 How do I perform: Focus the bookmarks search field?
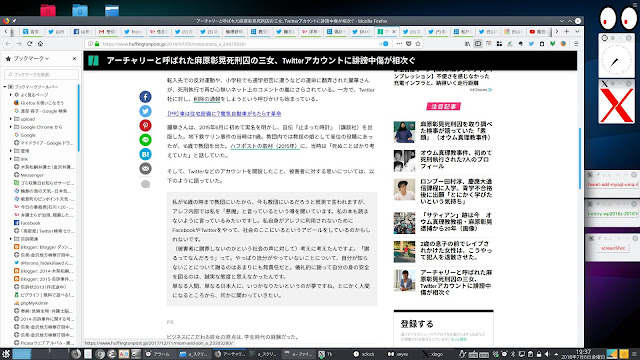(x=41, y=75)
